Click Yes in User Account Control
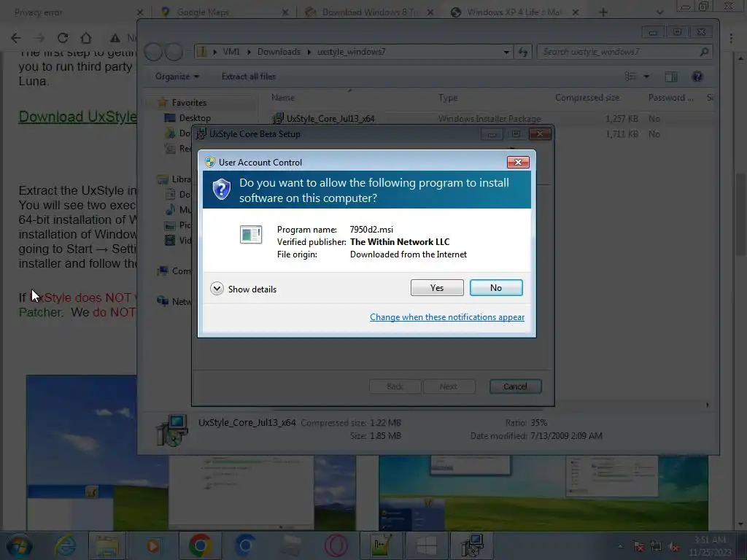The image size is (747, 560). tap(437, 287)
